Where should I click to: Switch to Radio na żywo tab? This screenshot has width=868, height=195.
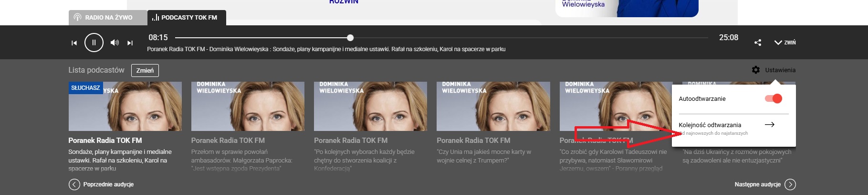(108, 17)
